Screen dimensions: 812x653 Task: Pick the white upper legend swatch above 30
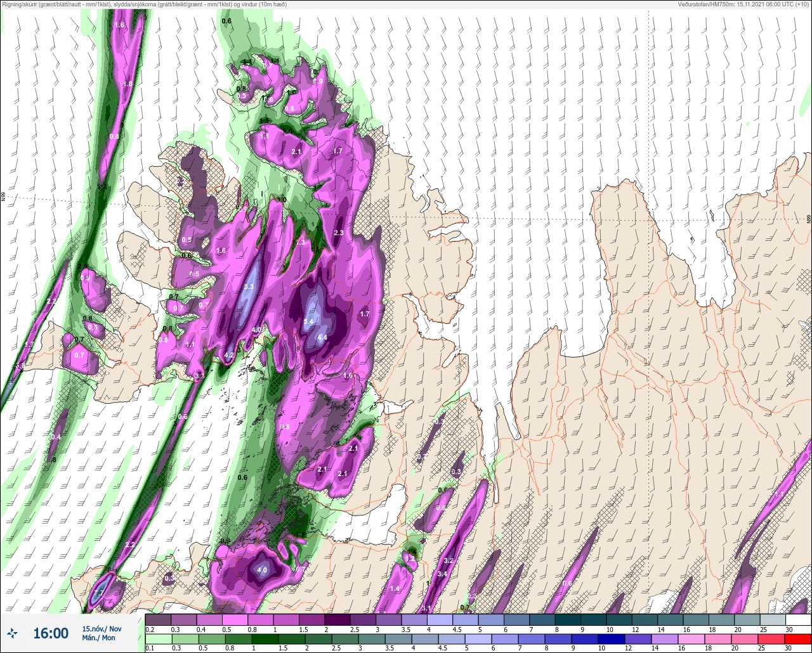coord(798,619)
